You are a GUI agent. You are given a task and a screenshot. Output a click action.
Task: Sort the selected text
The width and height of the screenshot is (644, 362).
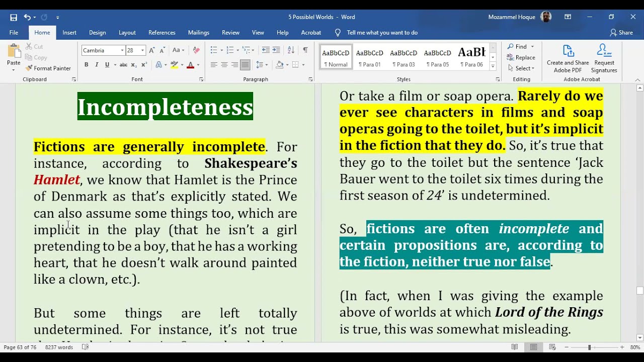click(291, 50)
